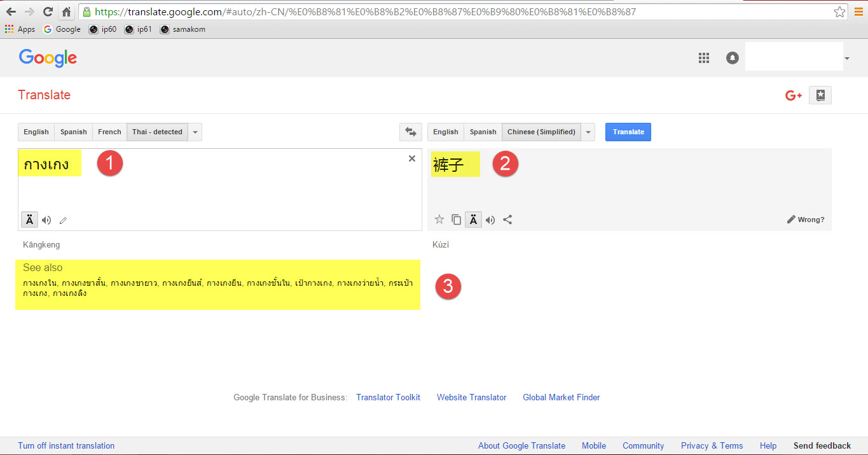Click the blue Translate button

[628, 132]
